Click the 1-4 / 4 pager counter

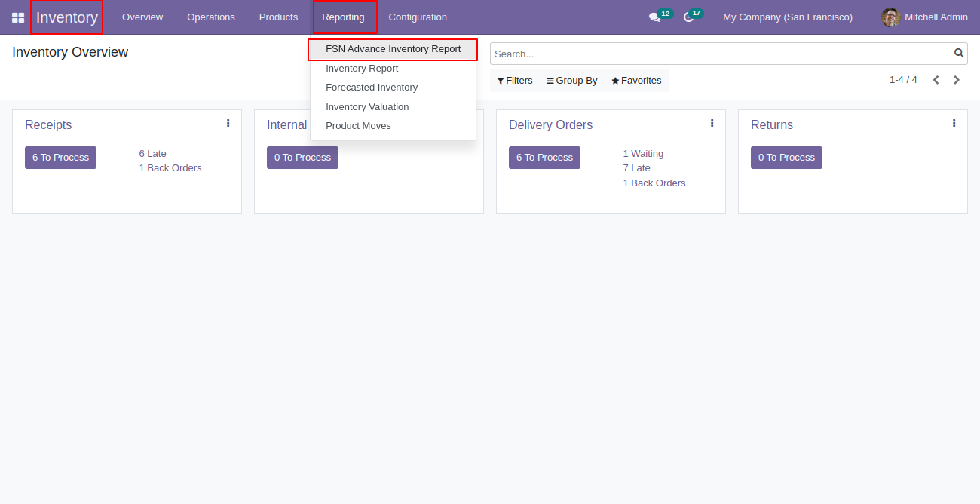coord(903,80)
